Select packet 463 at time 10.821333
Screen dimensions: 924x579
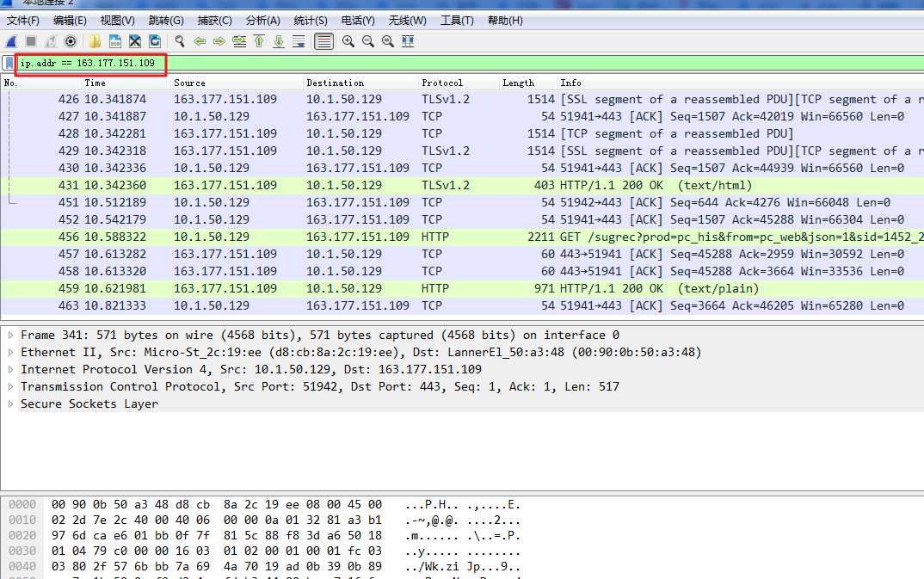[462, 305]
